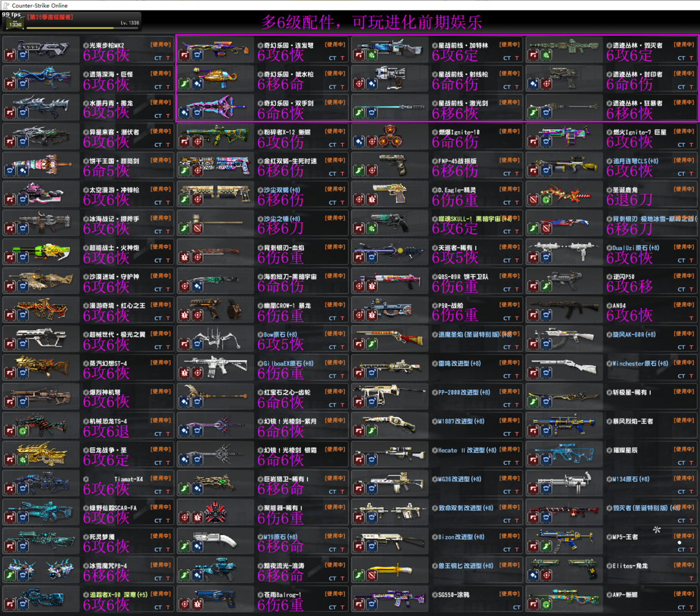The height and width of the screenshot is (616, 700).
Task: Click weapon name FNP-45战损版
Action: click(457, 161)
